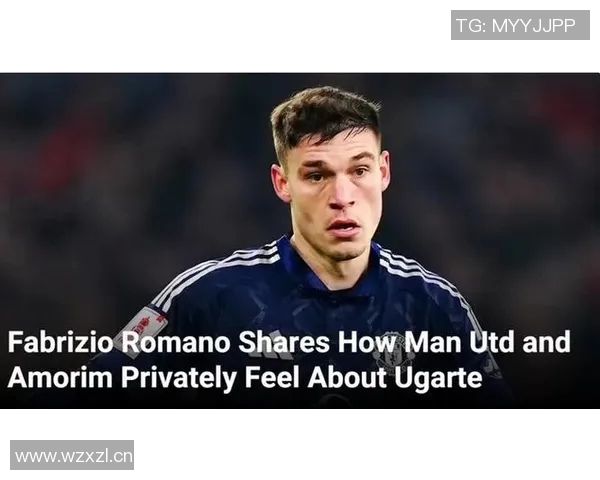The image size is (600, 480).
Task: Click the club crest on the jersey
Action: coord(394,352)
